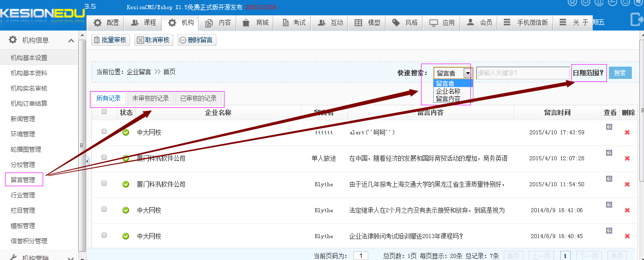Switch to the 未审核的记录 tab
The height and width of the screenshot is (260, 644).
pos(151,98)
